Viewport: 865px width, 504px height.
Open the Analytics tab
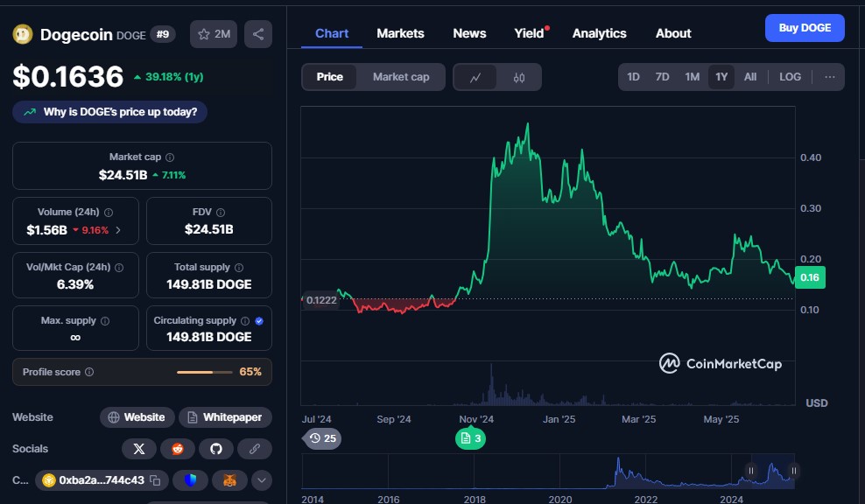(599, 33)
